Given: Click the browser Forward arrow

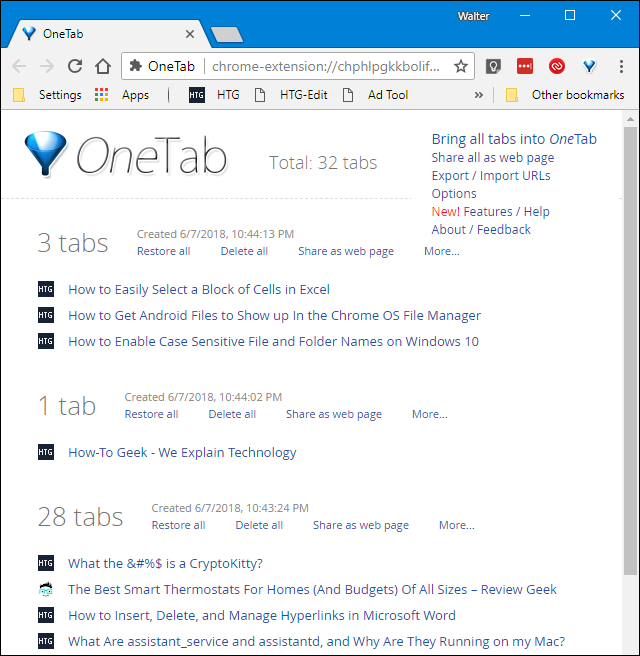Looking at the screenshot, I should click(47, 66).
